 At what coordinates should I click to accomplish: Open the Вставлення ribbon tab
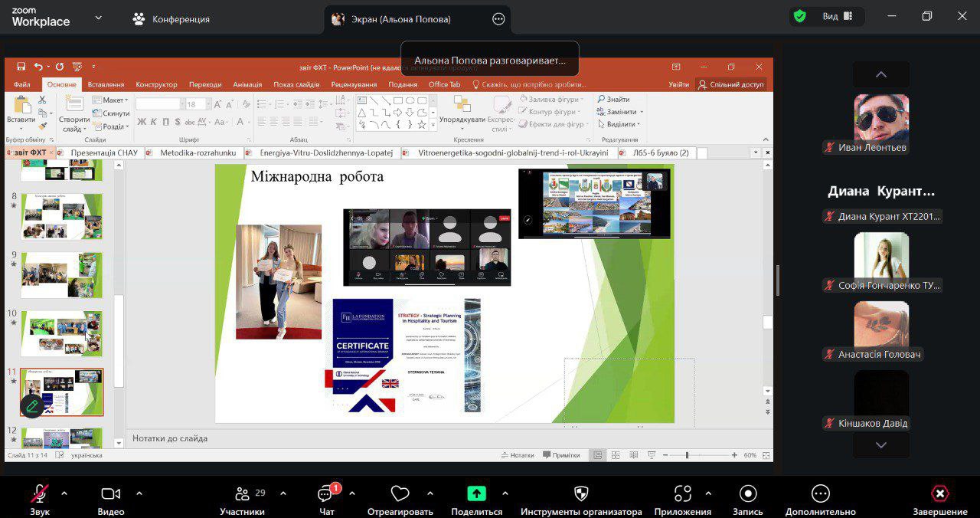click(106, 84)
